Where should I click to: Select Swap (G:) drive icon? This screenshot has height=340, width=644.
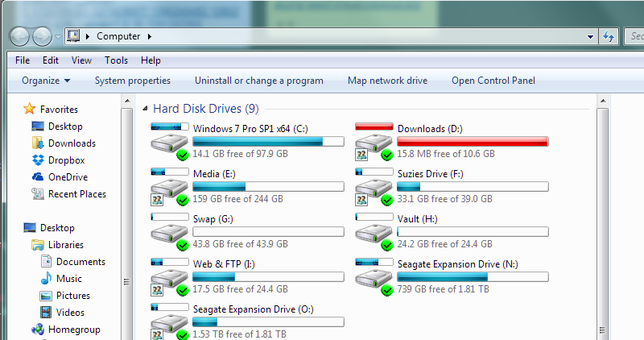tap(169, 231)
